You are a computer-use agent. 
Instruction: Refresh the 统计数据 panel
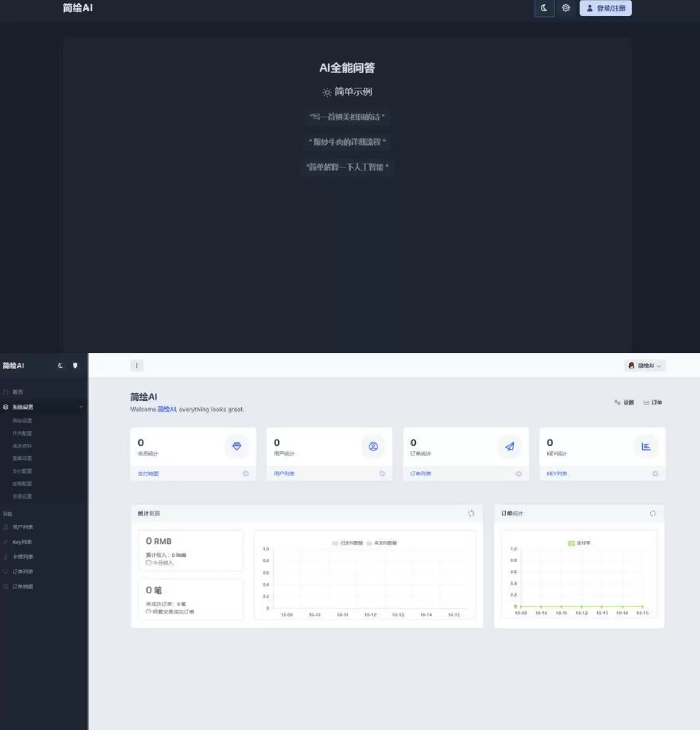[x=471, y=514]
